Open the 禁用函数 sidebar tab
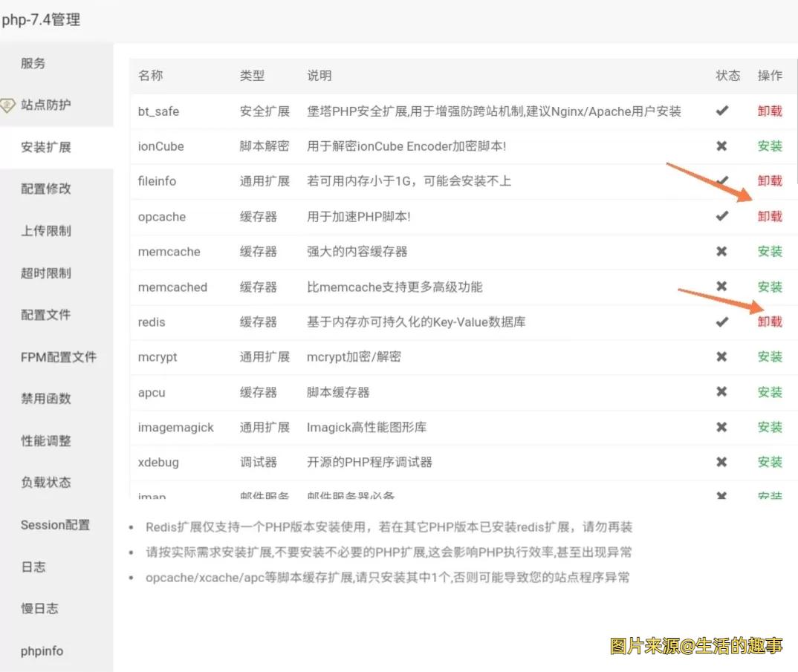Image resolution: width=798 pixels, height=672 pixels. (46, 399)
